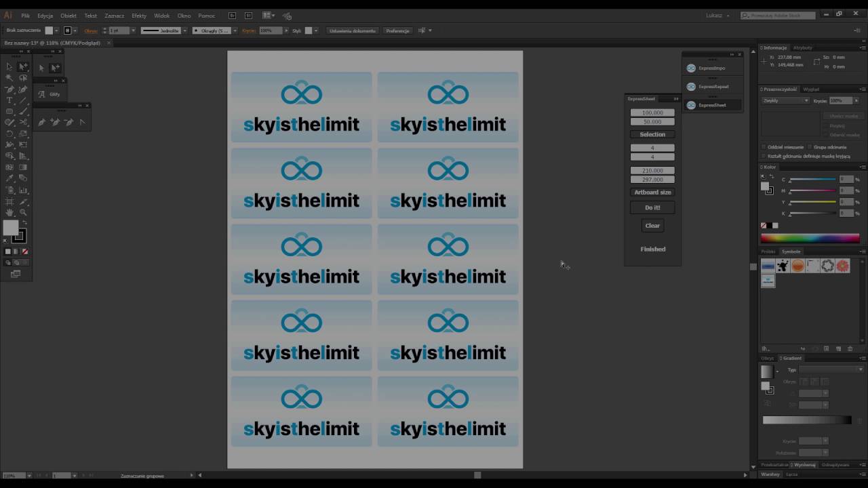Set the None color mode button in Tools
This screenshot has height=488, width=868.
pos(25,251)
